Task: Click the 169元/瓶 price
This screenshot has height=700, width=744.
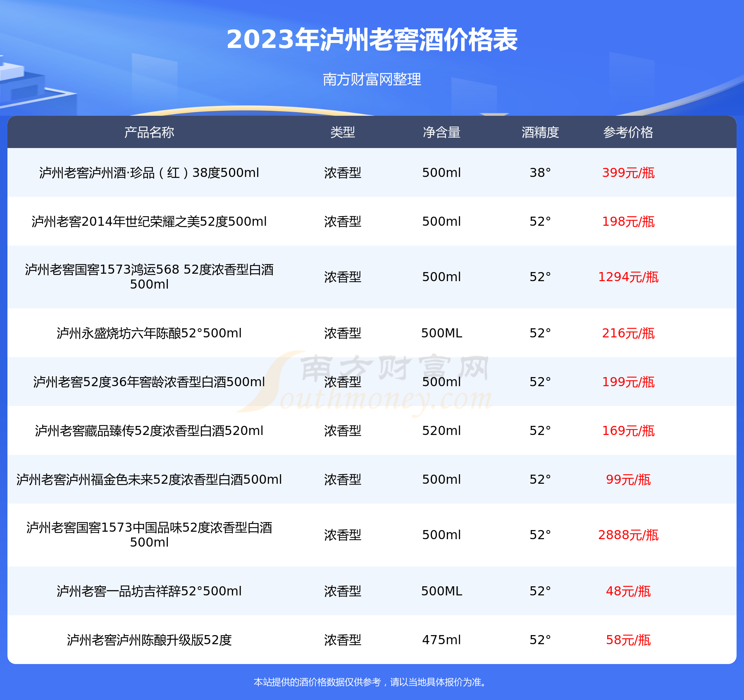Action: pos(628,430)
